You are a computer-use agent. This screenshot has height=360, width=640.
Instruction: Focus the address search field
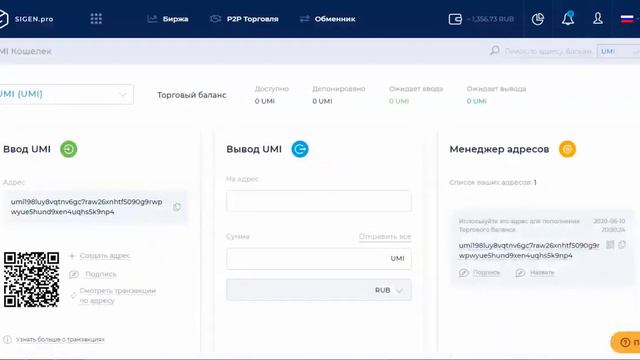pos(548,51)
